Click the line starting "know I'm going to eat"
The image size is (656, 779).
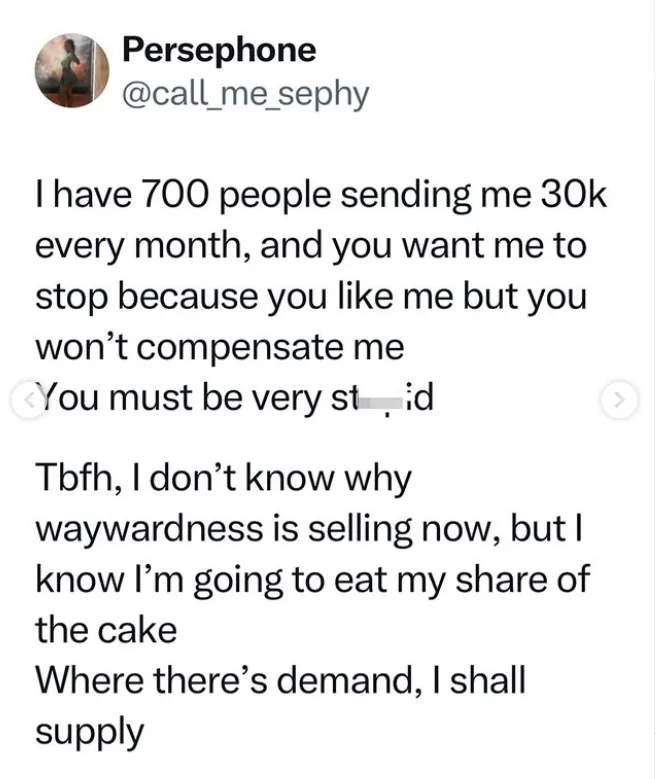[x=312, y=580]
